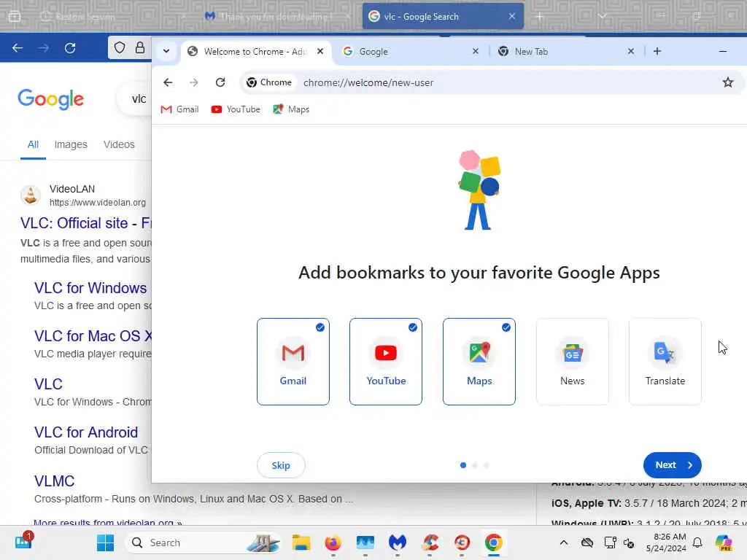
Task: Open File Explorer from taskbar
Action: pos(301,542)
